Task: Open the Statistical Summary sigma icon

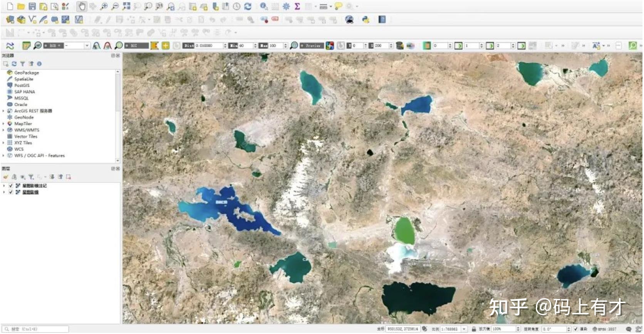Action: [297, 6]
